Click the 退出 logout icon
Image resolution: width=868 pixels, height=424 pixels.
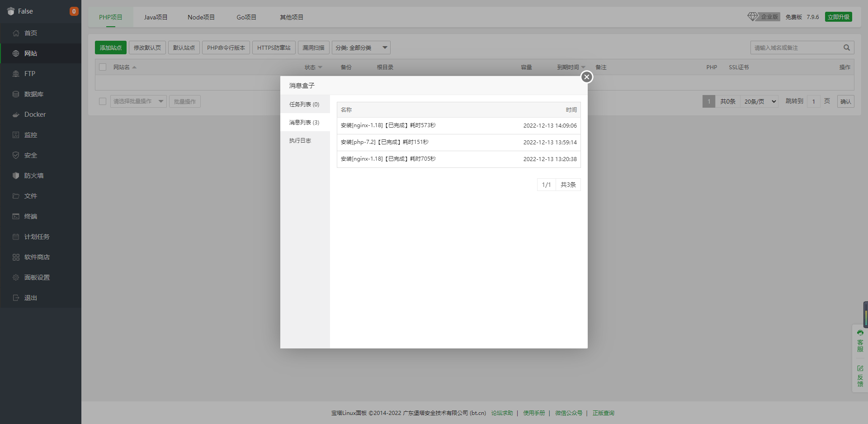tap(16, 298)
